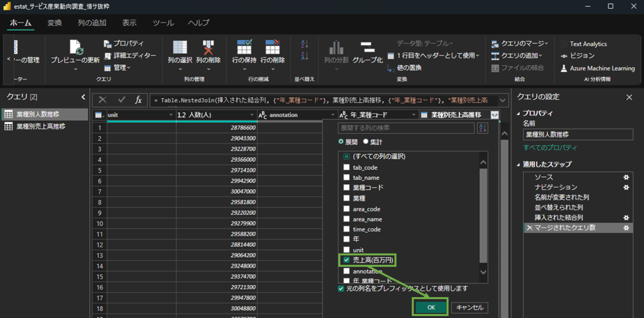Click the OK button
The image size is (644, 318).
tap(430, 307)
